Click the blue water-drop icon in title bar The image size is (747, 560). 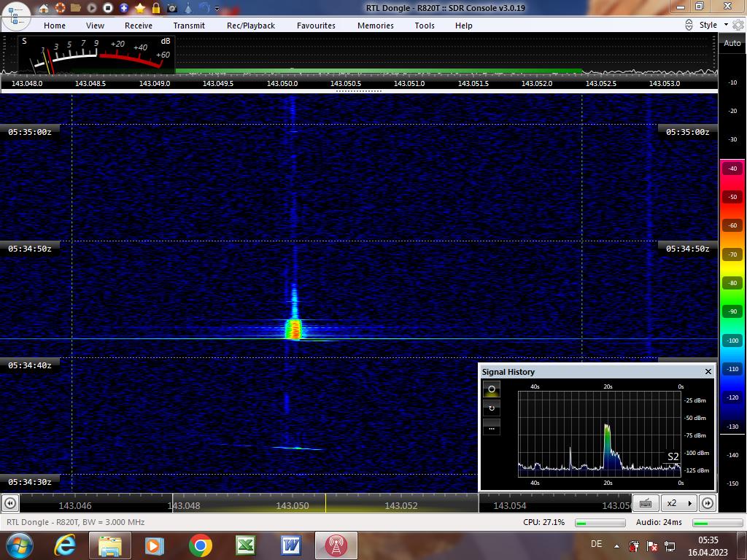pos(188,7)
